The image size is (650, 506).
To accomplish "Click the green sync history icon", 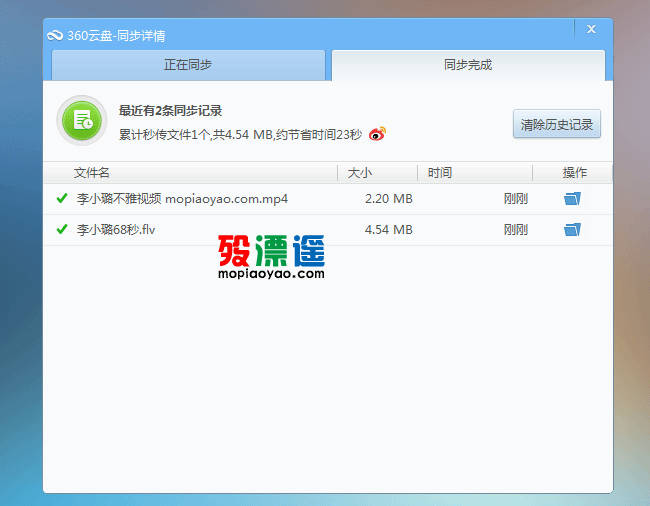I will [82, 121].
